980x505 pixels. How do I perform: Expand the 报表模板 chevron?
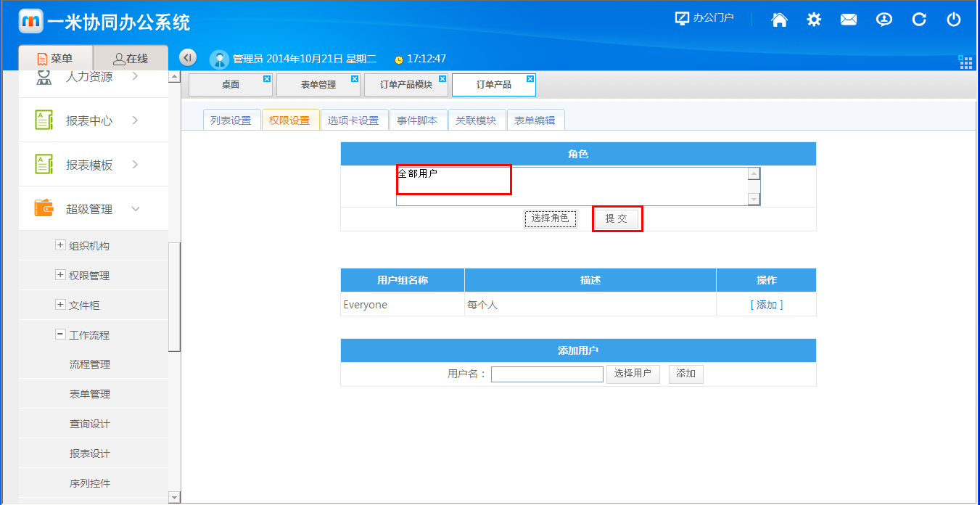click(x=135, y=165)
